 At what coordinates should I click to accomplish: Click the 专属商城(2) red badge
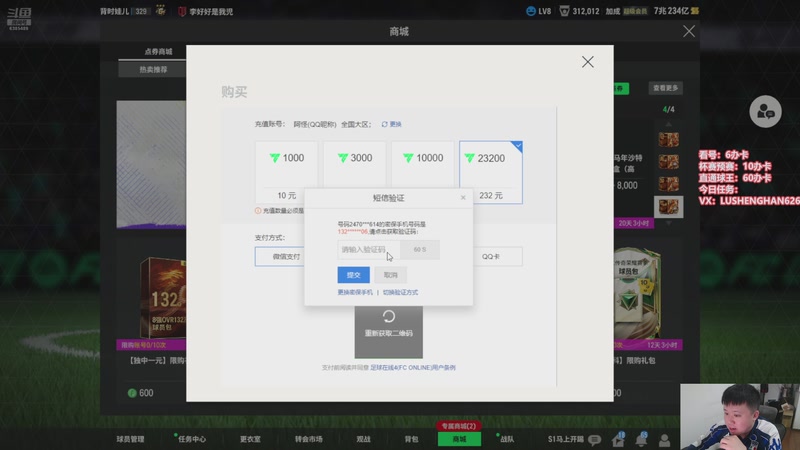[459, 426]
